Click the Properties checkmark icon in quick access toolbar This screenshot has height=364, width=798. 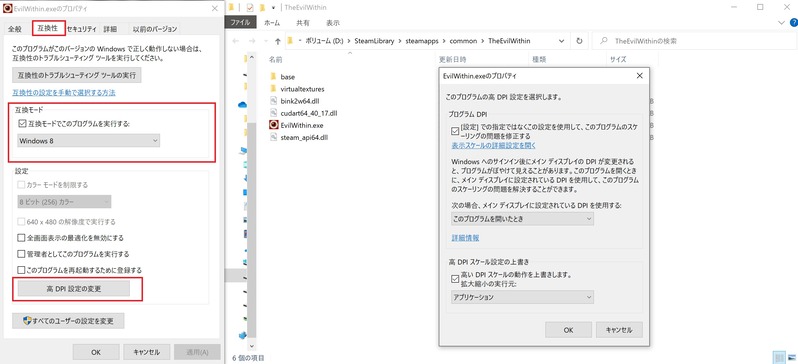(x=249, y=7)
